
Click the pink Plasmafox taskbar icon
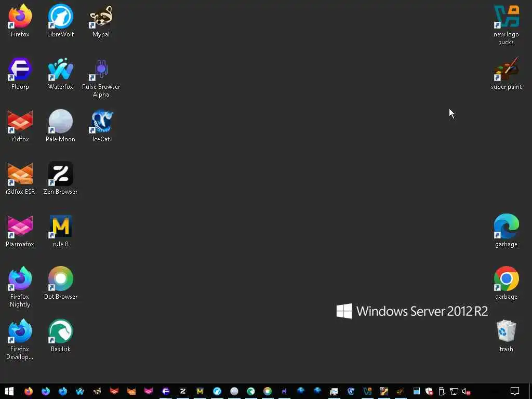[148, 391]
